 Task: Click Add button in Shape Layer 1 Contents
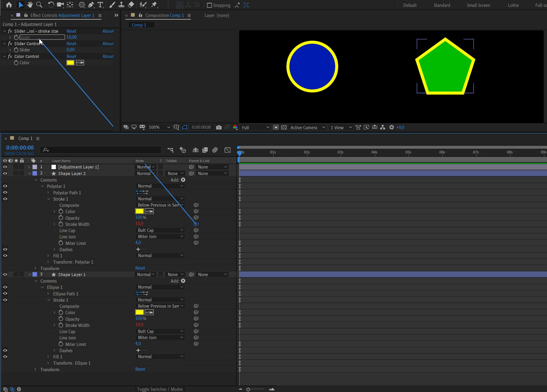pos(183,281)
